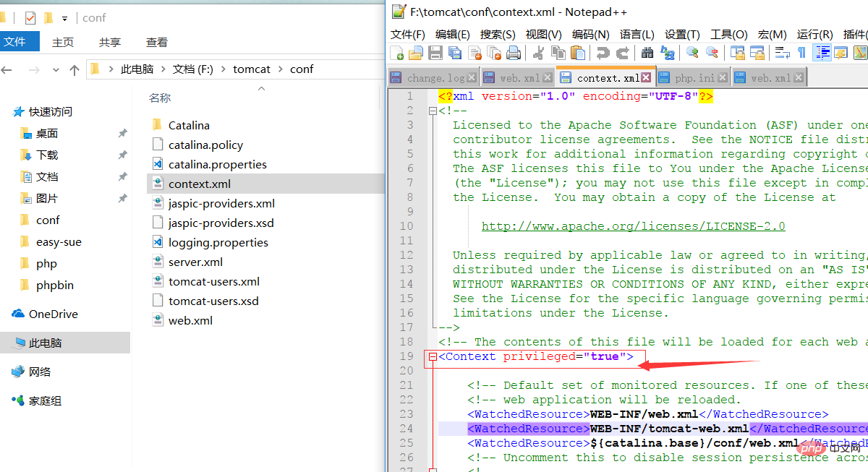This screenshot has width=868, height=472.
Task: Open the 设置(T) settings menu
Action: tap(682, 34)
